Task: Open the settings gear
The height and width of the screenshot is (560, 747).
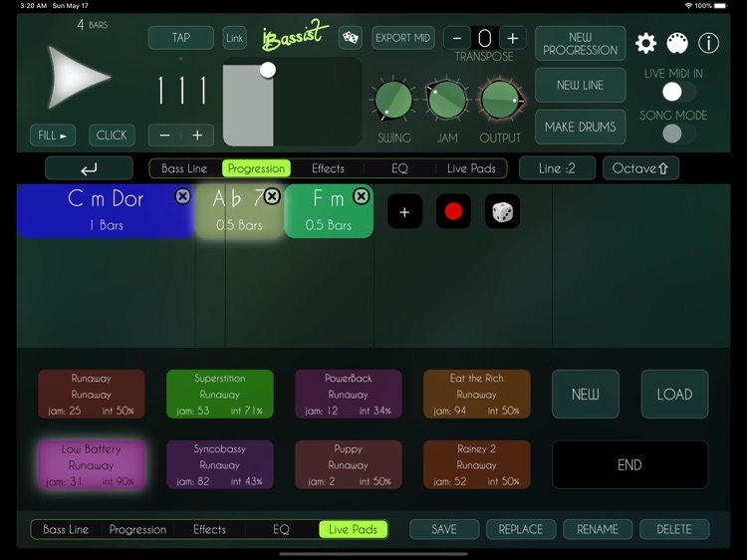Action: click(x=645, y=44)
